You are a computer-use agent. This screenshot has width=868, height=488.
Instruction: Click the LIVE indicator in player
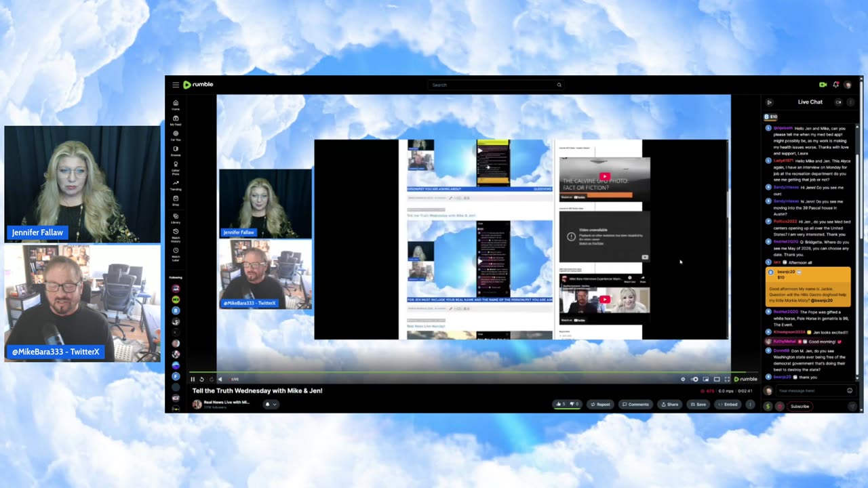tap(234, 380)
